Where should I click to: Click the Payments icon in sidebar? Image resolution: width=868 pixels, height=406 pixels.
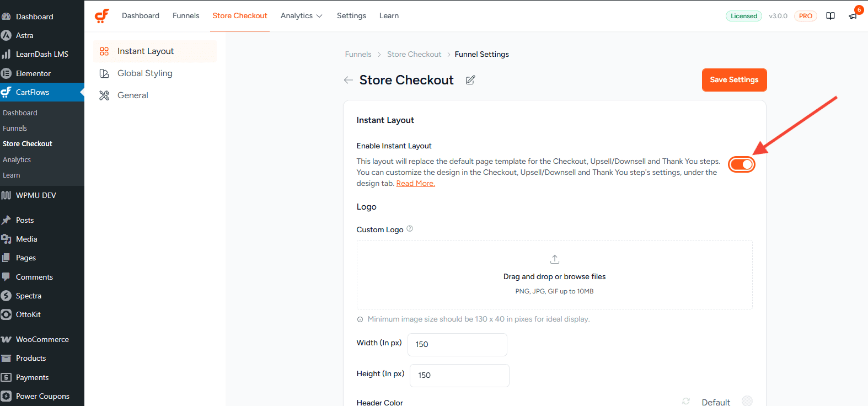pos(6,377)
